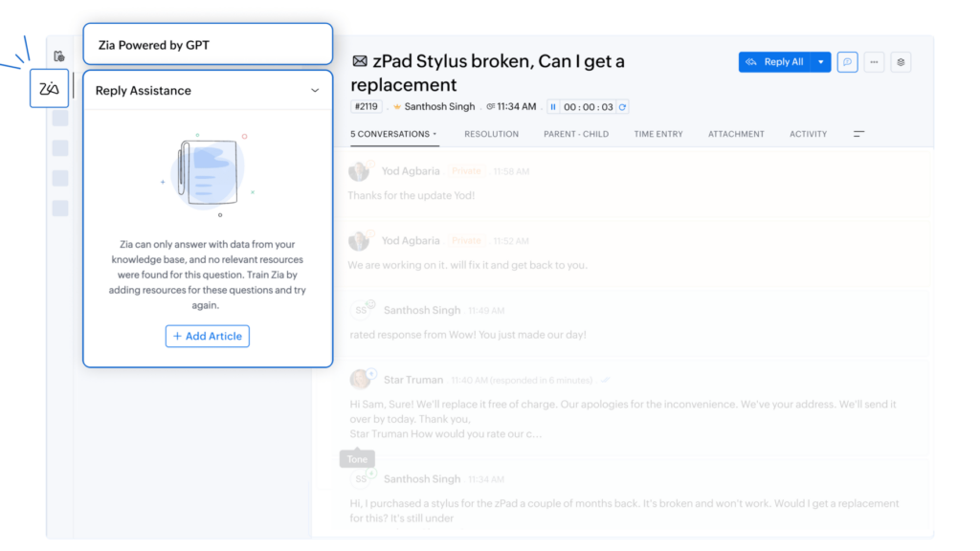980x551 pixels.
Task: Click the 00:00:03 timer value
Action: (589, 107)
